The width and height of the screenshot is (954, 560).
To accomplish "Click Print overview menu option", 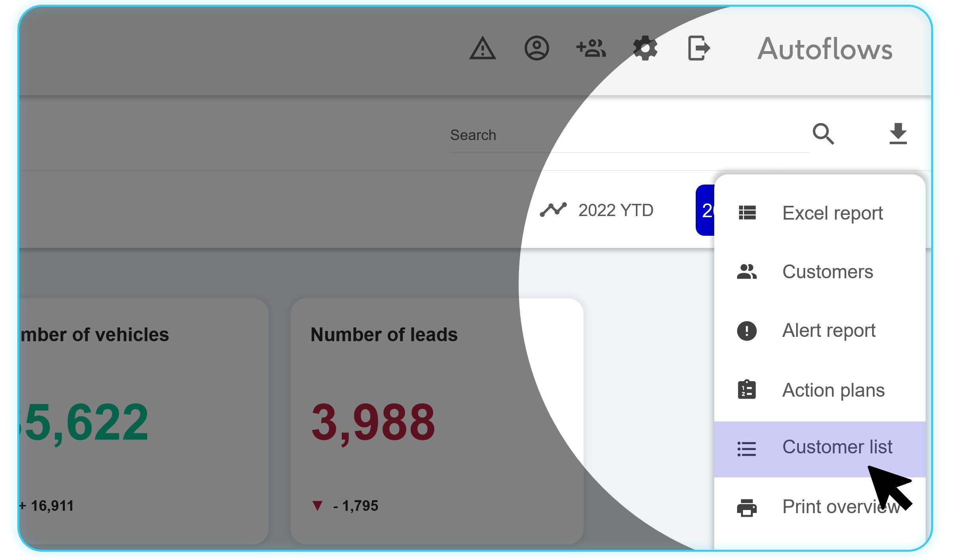I will click(x=820, y=507).
